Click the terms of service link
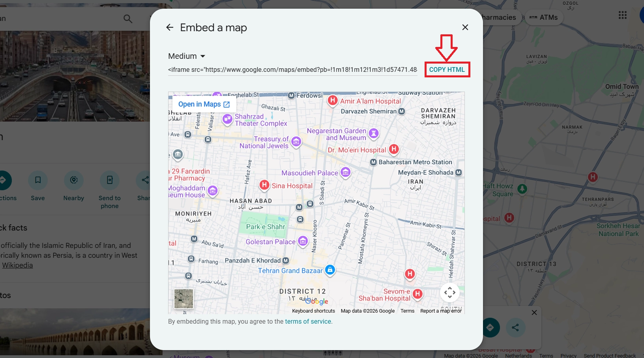Image resolution: width=644 pixels, height=358 pixels. (x=308, y=321)
